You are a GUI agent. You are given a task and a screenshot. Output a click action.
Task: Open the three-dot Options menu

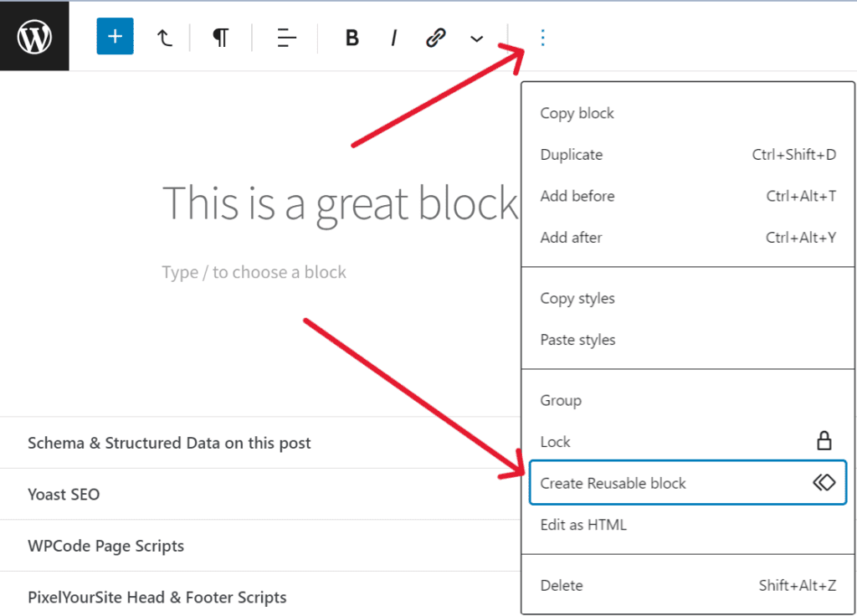(542, 37)
